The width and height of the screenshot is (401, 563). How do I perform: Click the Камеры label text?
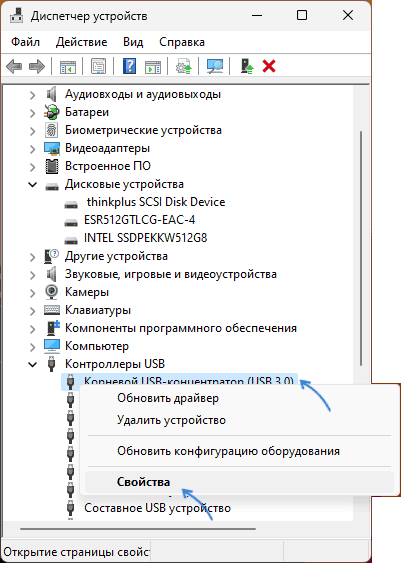[87, 292]
